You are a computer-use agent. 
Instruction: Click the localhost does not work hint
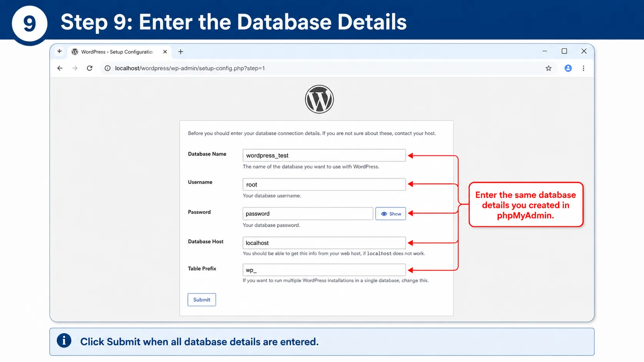click(334, 254)
